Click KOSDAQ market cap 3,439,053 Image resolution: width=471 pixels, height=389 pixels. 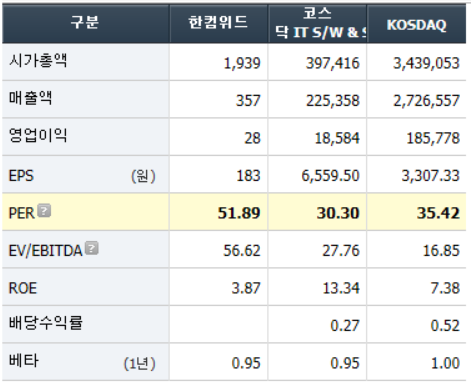[x=426, y=63]
